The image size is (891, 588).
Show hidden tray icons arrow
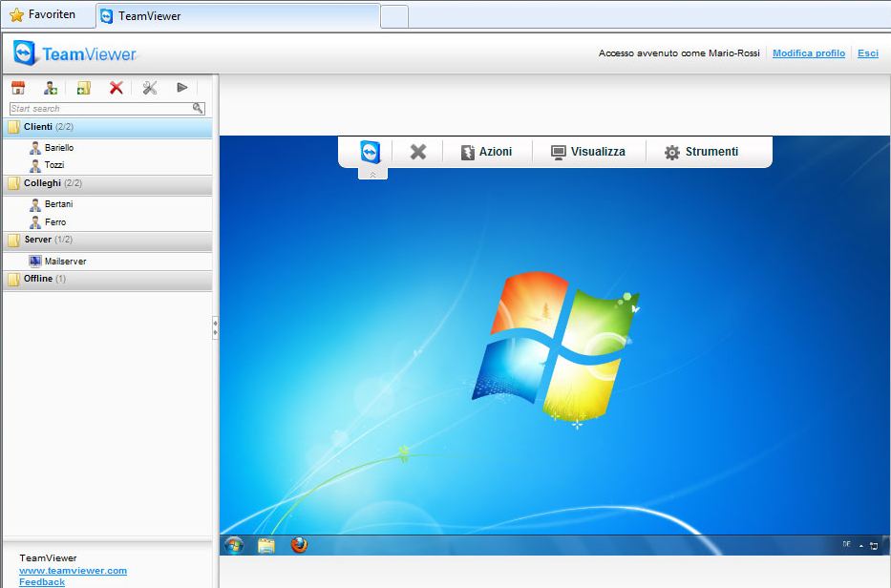[861, 546]
